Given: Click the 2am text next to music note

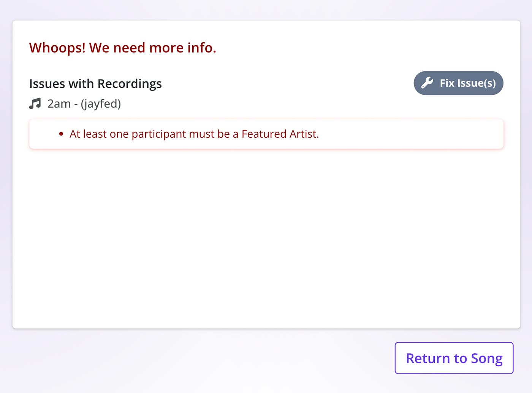Looking at the screenshot, I should tap(59, 103).
